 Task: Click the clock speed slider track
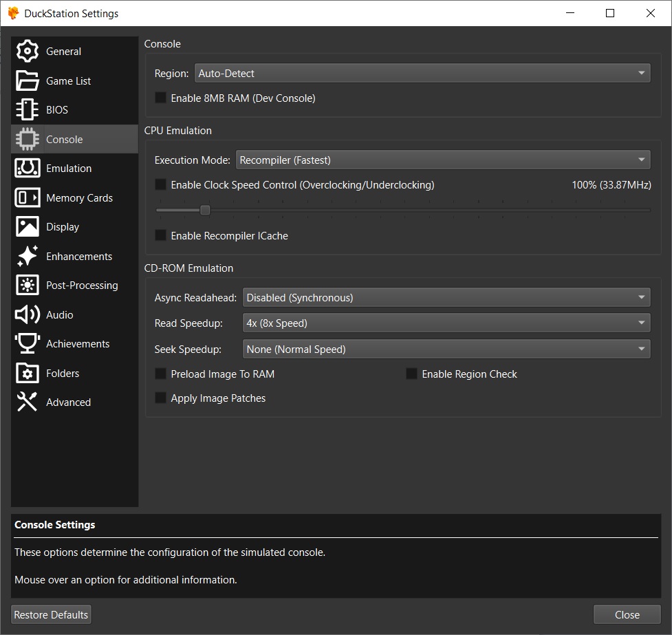coord(403,210)
